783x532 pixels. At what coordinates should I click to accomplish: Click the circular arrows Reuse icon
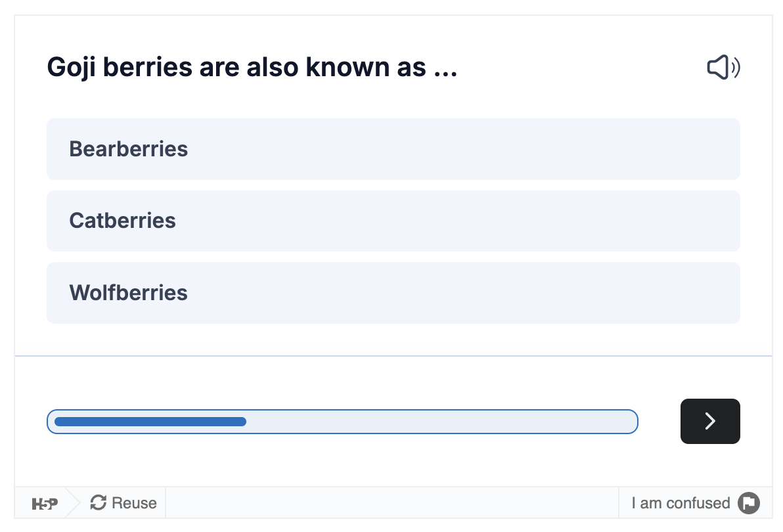(99, 503)
